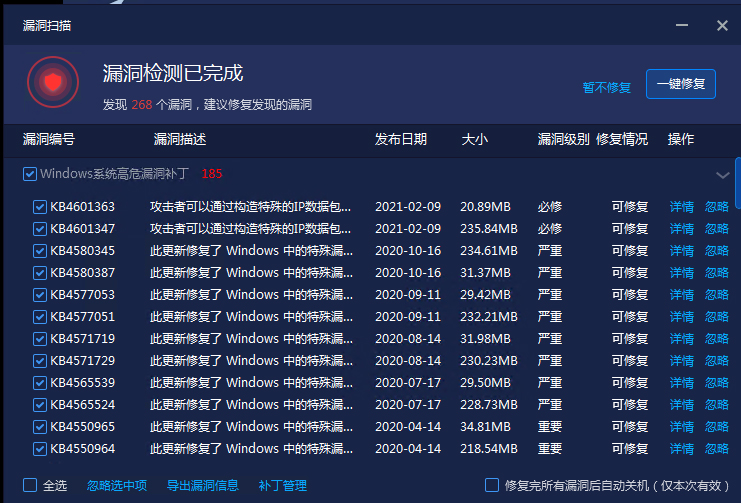Uncheck the KB4601347 patch checkbox
This screenshot has height=503, width=741.
[x=40, y=229]
